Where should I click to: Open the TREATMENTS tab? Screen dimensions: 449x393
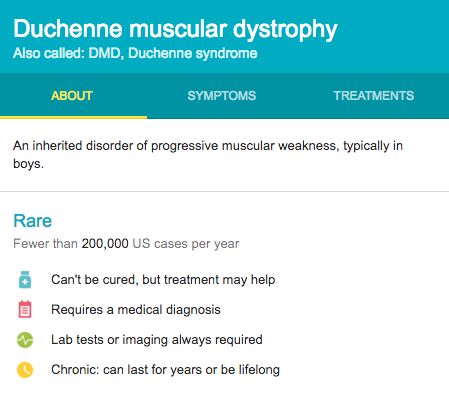(x=374, y=96)
